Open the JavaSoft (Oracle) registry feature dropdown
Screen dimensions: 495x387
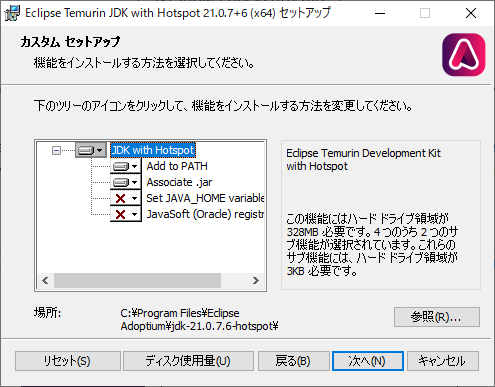point(126,214)
